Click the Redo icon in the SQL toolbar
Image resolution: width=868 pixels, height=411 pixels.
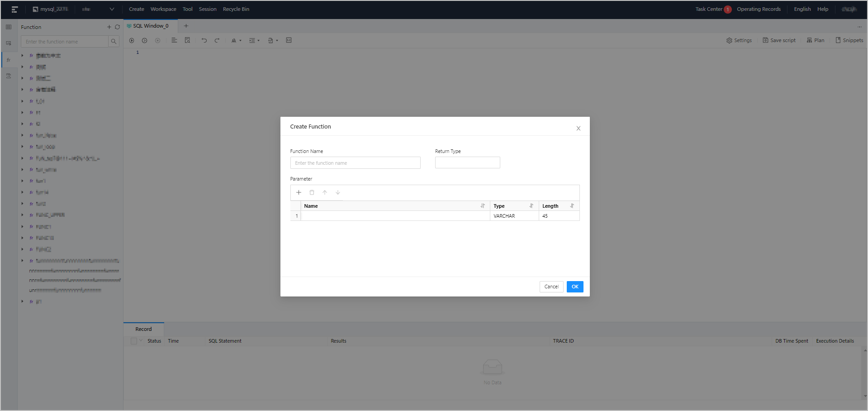(x=218, y=40)
